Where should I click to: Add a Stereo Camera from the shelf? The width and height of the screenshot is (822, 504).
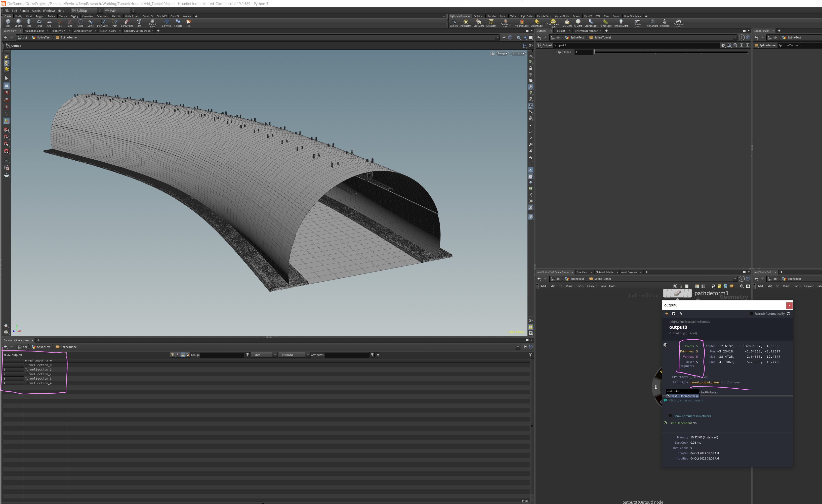pyautogui.click(x=638, y=23)
